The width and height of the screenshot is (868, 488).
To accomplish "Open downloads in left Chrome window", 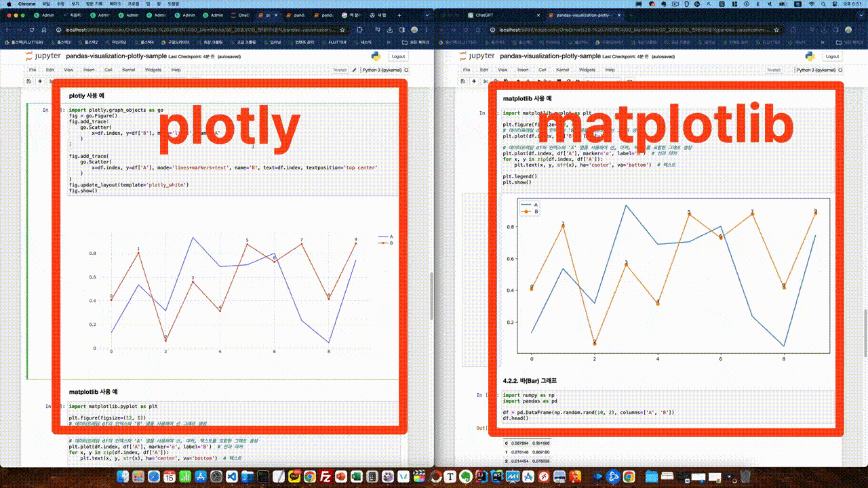I will pyautogui.click(x=389, y=30).
